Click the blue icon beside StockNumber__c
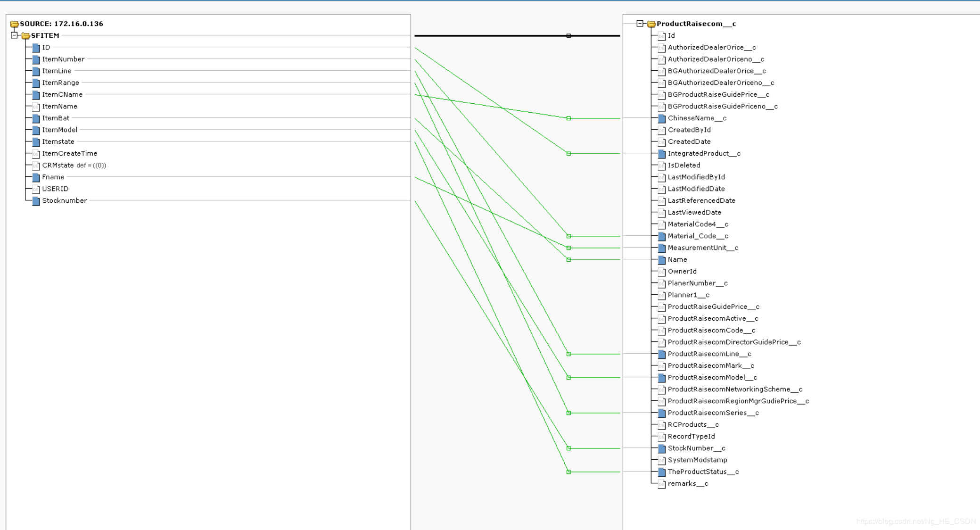Screen dimensions: 980x530 [662, 448]
